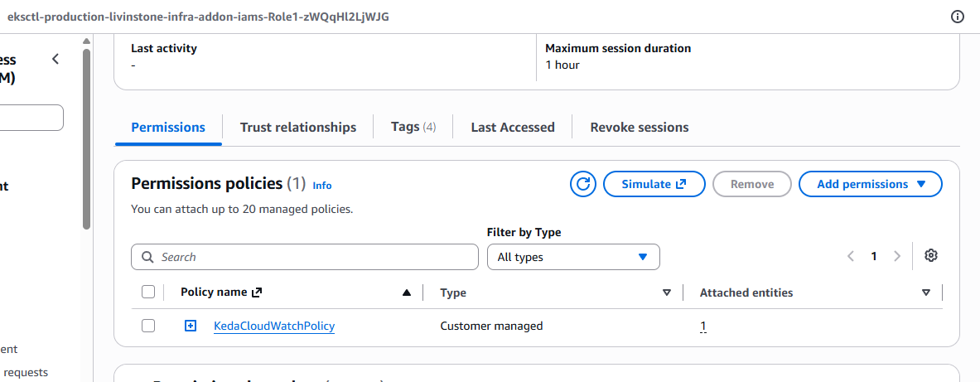This screenshot has width=980, height=382.
Task: Click the sidebar search box
Action: pyautogui.click(x=31, y=118)
